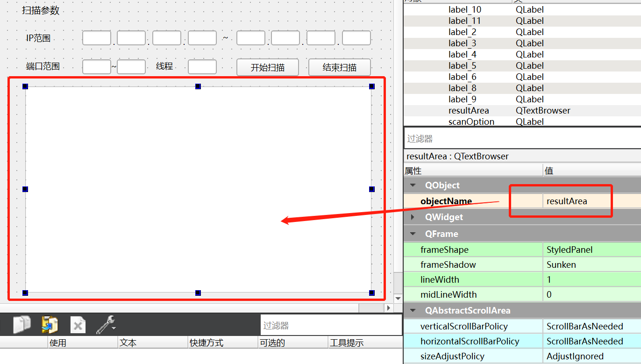The height and width of the screenshot is (364, 641).
Task: Click the 快捷方式 column header
Action: [x=222, y=343]
